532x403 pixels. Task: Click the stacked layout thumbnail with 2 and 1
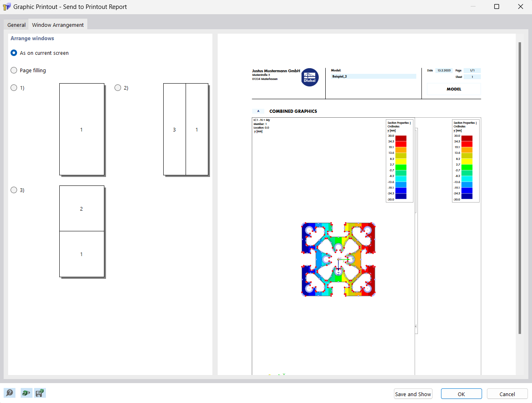(x=82, y=231)
